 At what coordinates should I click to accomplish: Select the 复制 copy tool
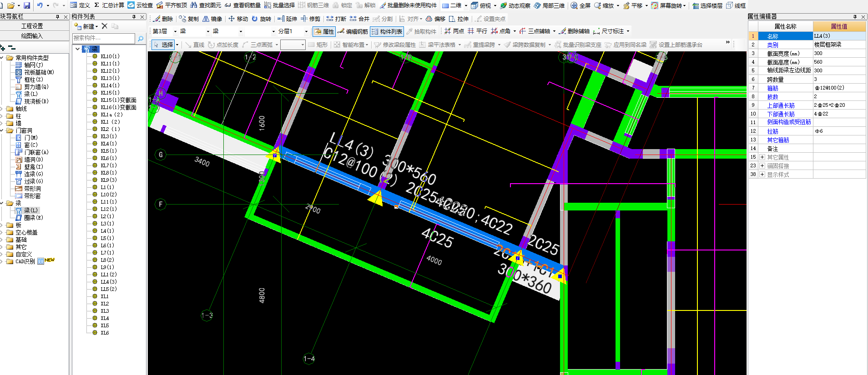[x=189, y=19]
